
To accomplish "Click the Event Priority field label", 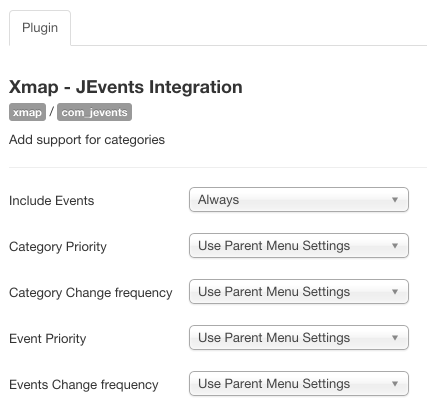I will tap(48, 339).
